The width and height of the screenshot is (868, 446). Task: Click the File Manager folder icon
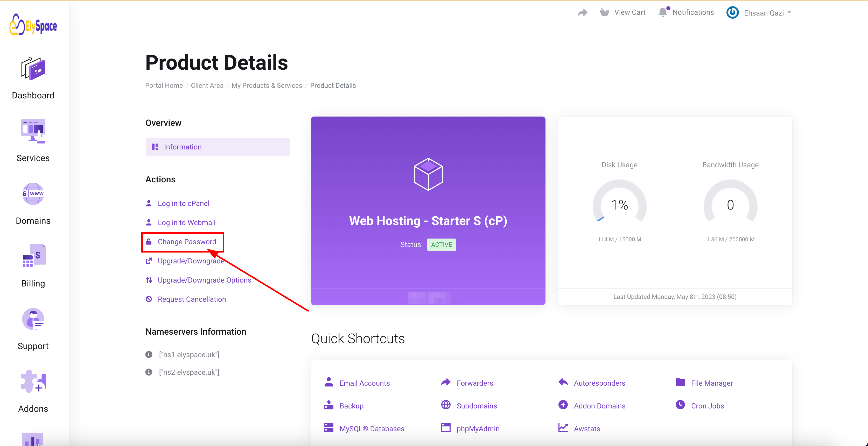[680, 382]
